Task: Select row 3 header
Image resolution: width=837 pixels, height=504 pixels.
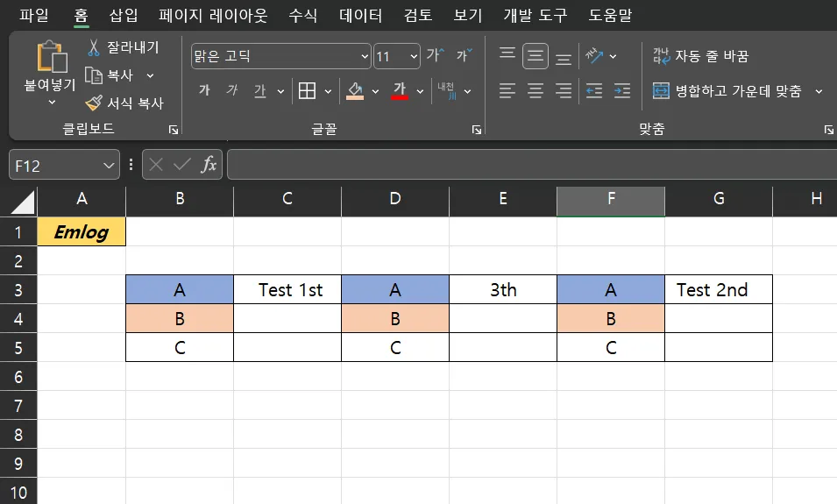Action: pyautogui.click(x=18, y=290)
